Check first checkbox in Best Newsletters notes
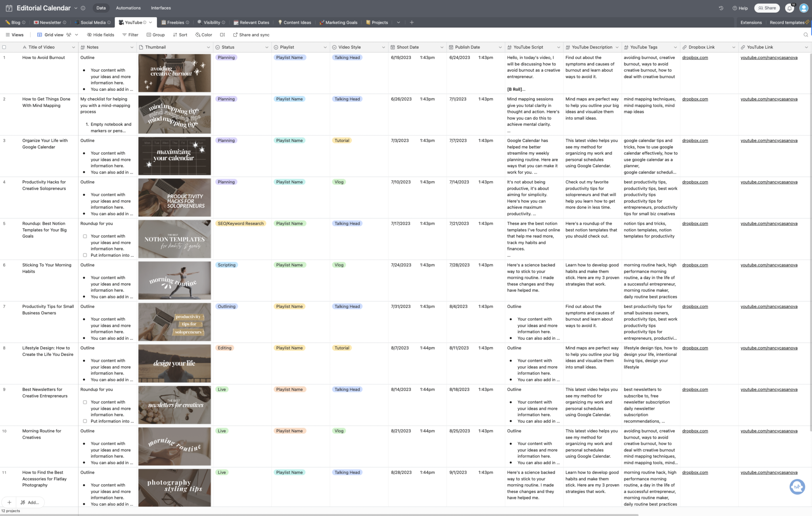 85,402
